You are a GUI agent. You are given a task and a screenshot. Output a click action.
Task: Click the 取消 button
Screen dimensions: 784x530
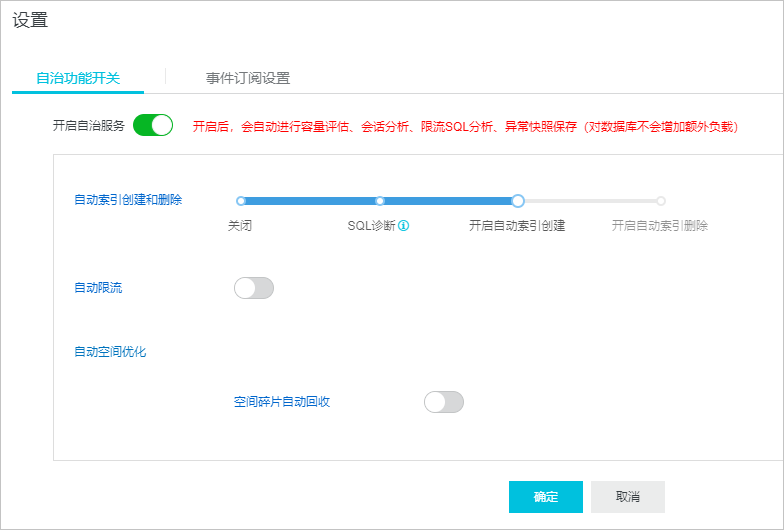pos(628,496)
